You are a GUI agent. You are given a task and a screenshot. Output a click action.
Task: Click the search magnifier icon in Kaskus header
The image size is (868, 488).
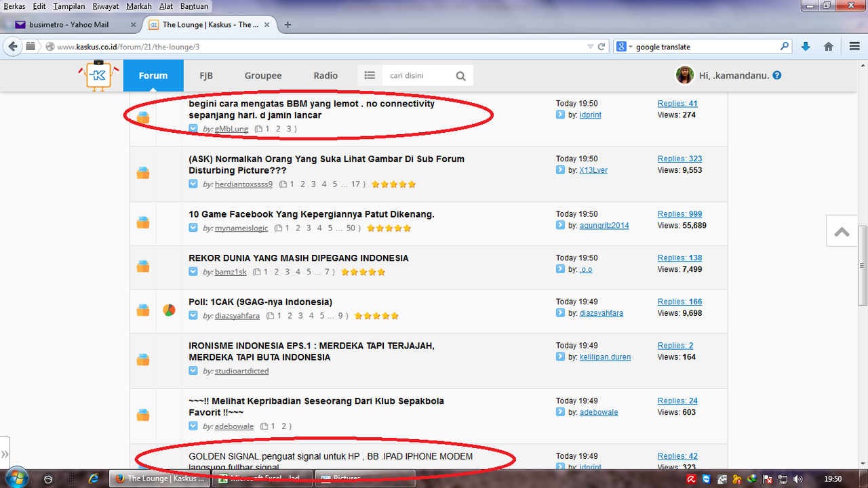point(460,76)
